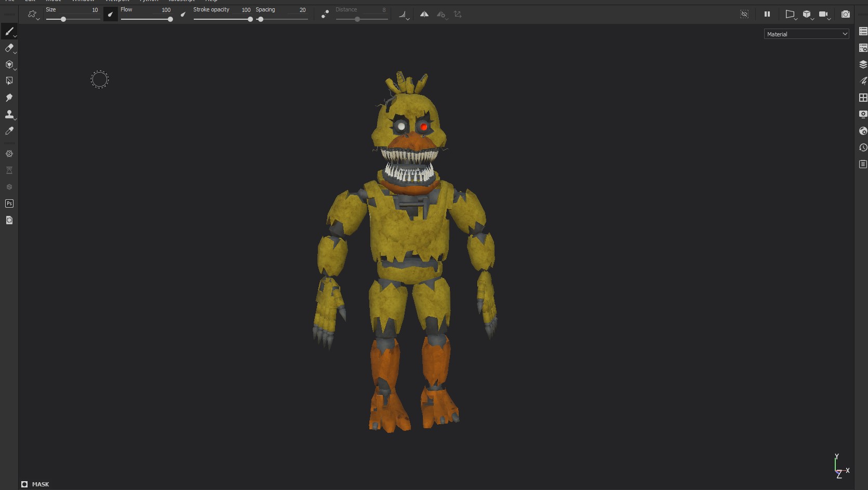Open the Log panel icon
Viewport: 868px width, 490px height.
click(863, 164)
